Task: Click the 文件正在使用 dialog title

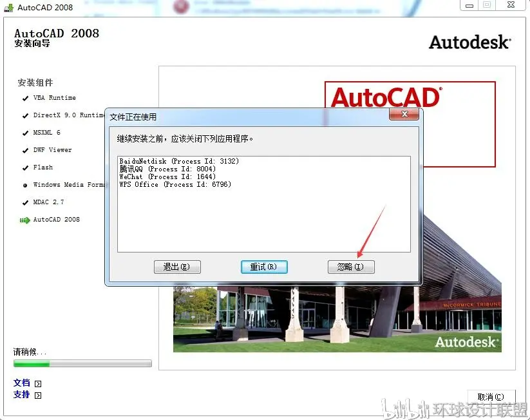Action: (133, 117)
